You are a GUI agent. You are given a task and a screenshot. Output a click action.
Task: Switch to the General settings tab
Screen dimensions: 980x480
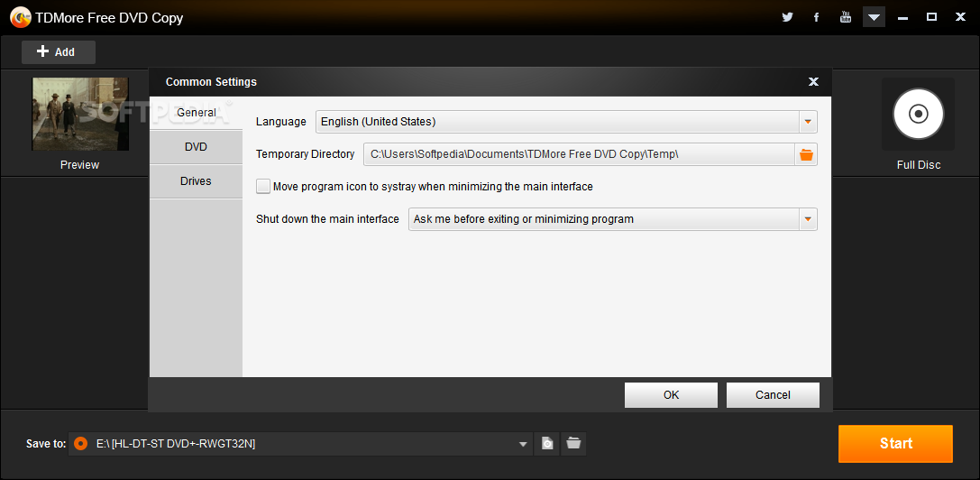pyautogui.click(x=197, y=114)
